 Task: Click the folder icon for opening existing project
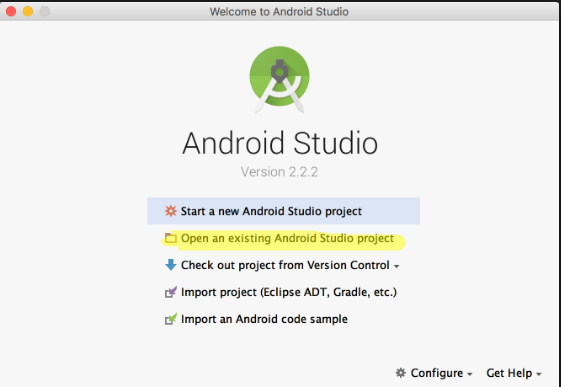coord(171,238)
